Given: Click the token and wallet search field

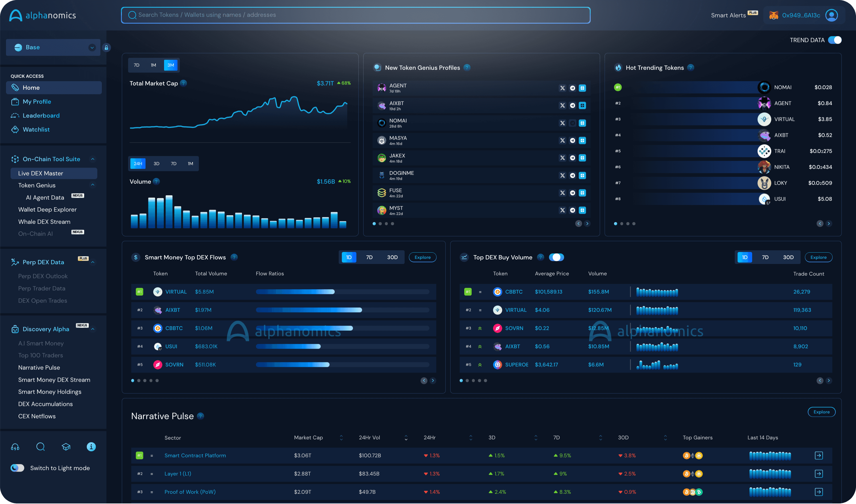Looking at the screenshot, I should click(355, 15).
